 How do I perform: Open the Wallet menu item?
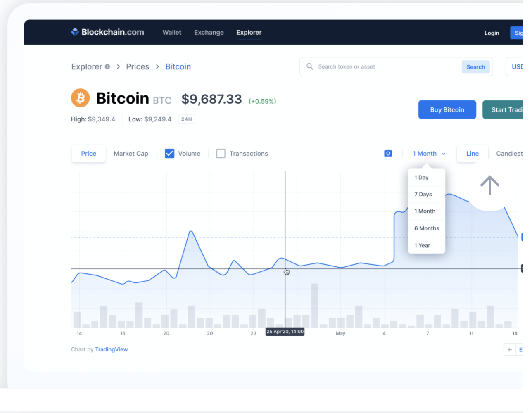(172, 32)
